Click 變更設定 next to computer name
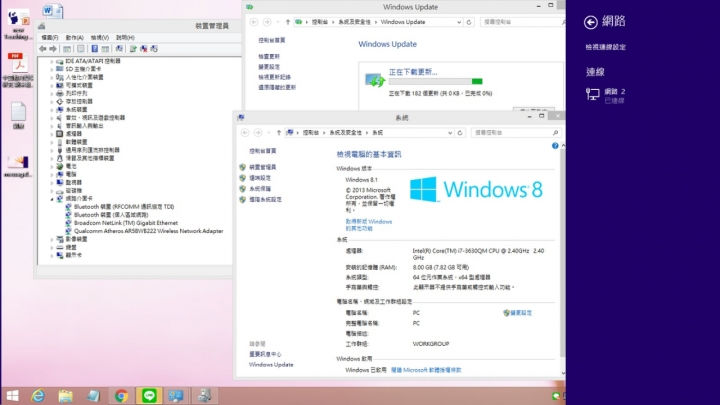Viewport: 720px width, 405px height. [x=521, y=313]
